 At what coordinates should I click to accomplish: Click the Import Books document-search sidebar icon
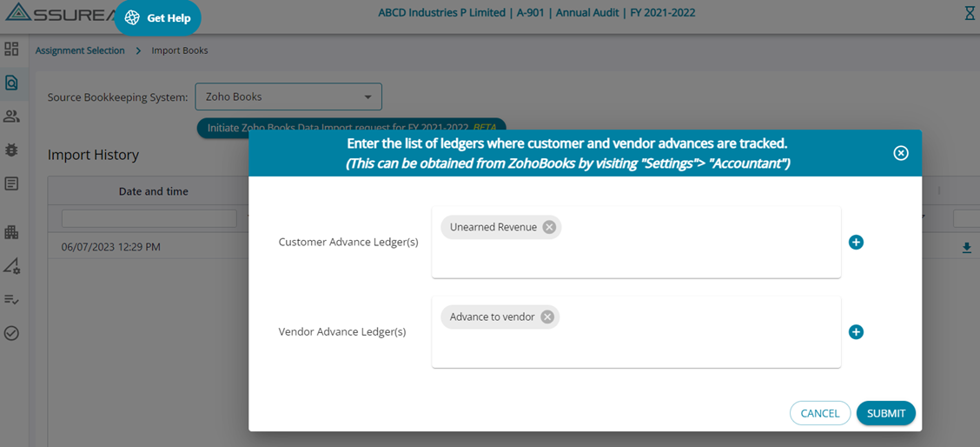pos(11,83)
